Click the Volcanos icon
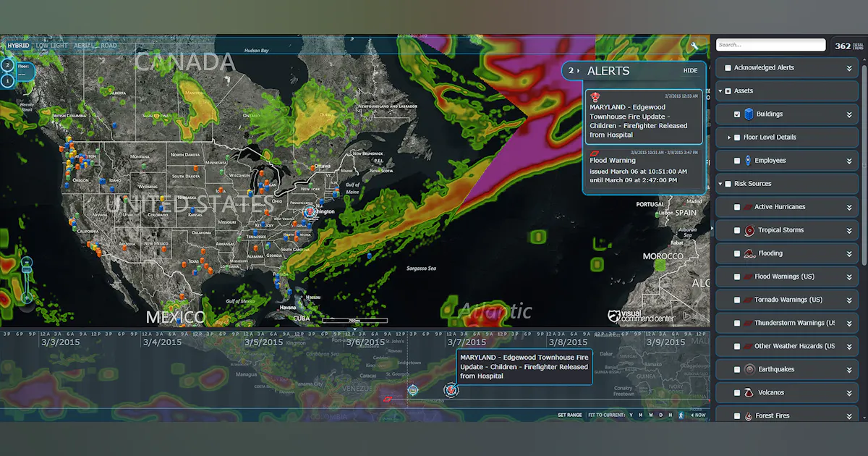The height and width of the screenshot is (456, 868). [x=749, y=392]
